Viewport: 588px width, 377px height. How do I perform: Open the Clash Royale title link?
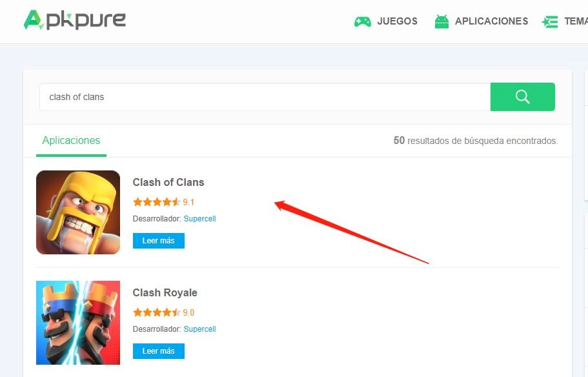[165, 292]
